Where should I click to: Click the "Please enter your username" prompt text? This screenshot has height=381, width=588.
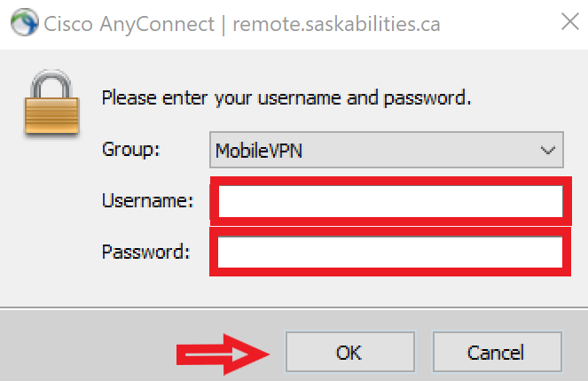click(221, 98)
